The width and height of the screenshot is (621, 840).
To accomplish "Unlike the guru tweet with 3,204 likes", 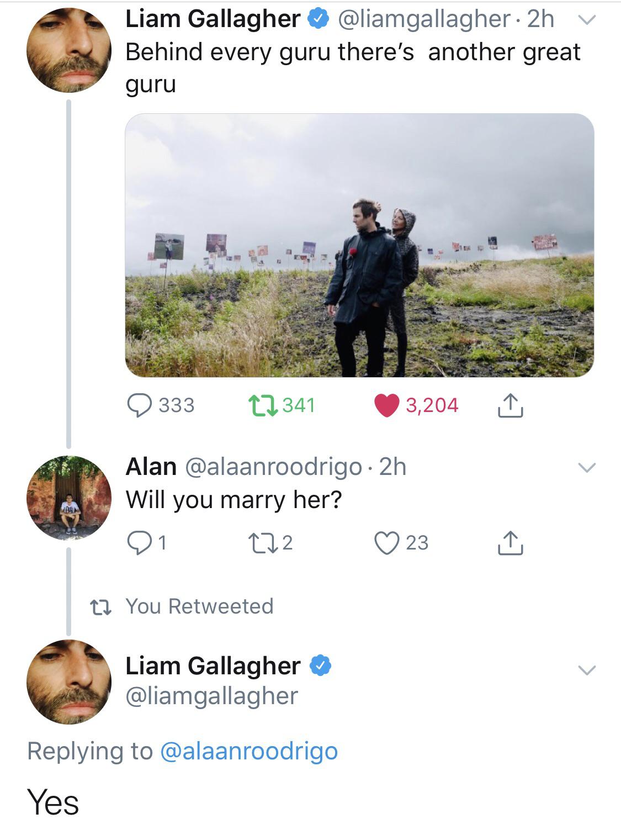I will 387,405.
